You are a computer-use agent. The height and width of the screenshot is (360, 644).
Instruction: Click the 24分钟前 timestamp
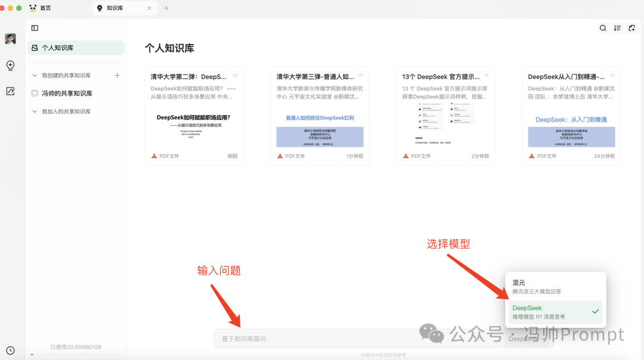(x=604, y=156)
